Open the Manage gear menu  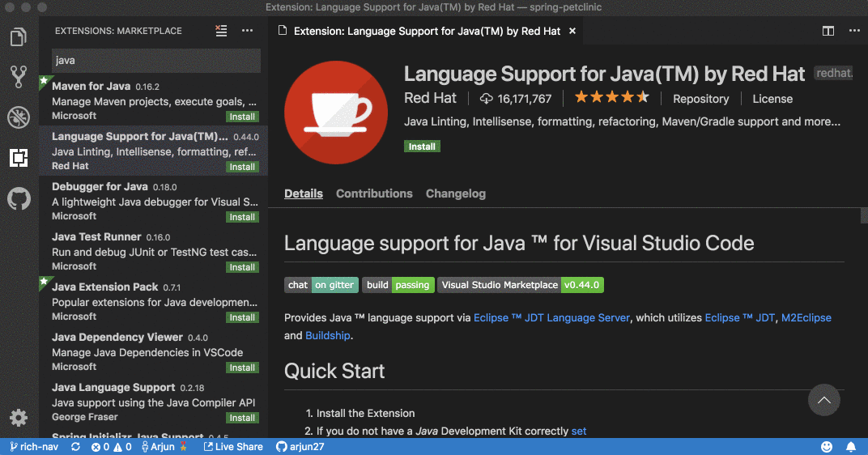pos(19,418)
